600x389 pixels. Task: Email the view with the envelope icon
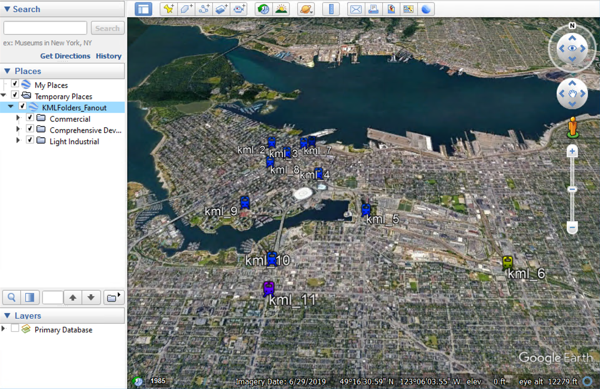point(355,9)
